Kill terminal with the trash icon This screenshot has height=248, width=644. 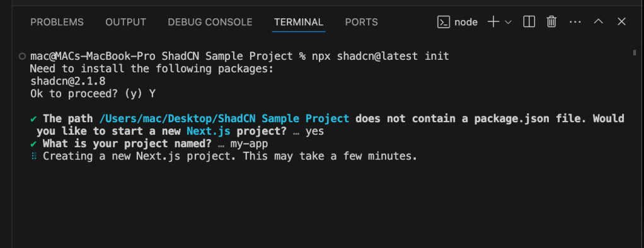pyautogui.click(x=551, y=22)
